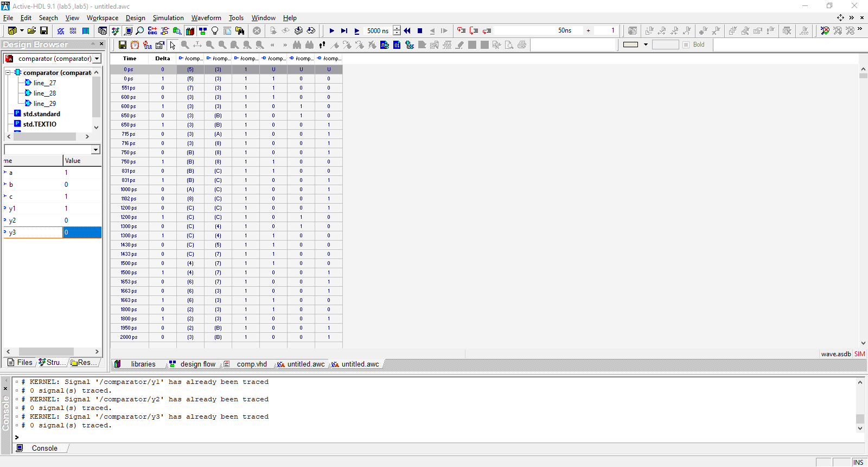Click the color swatch box in waveform toolbar
This screenshot has height=467, width=868.
(x=630, y=45)
